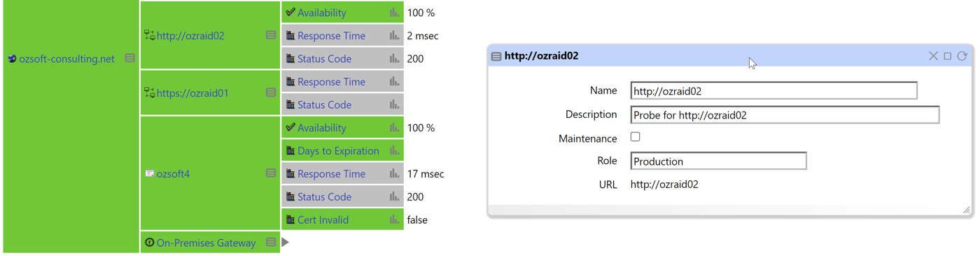Screen dimensions: 980x256
Task: Show chart for https://ozraid01 Status Code
Action: point(395,105)
